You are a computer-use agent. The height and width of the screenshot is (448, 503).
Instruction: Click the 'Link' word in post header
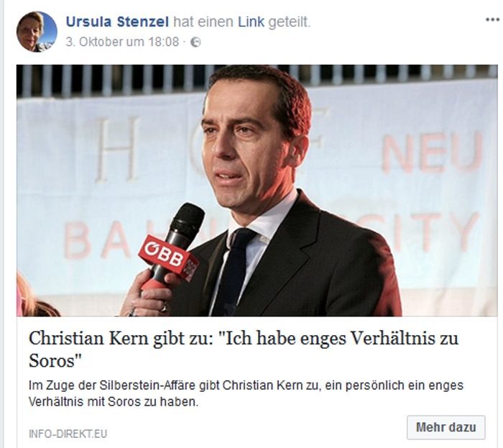tap(251, 22)
